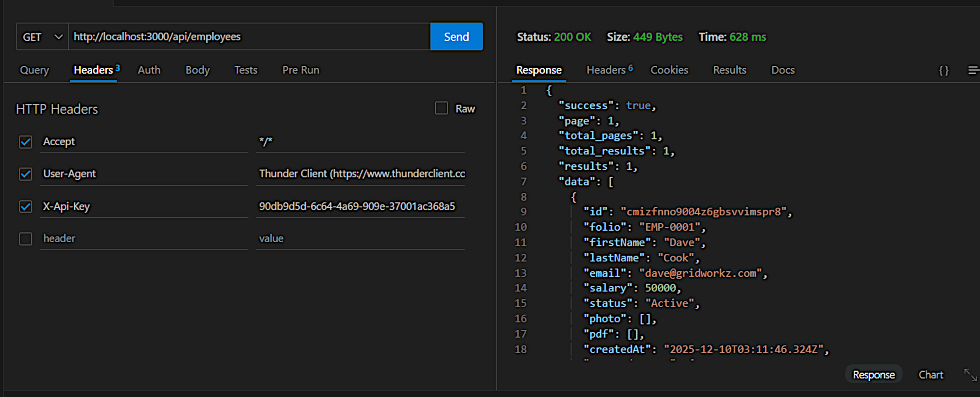Tick the empty new header row checkbox
The image size is (980, 397).
coord(26,239)
